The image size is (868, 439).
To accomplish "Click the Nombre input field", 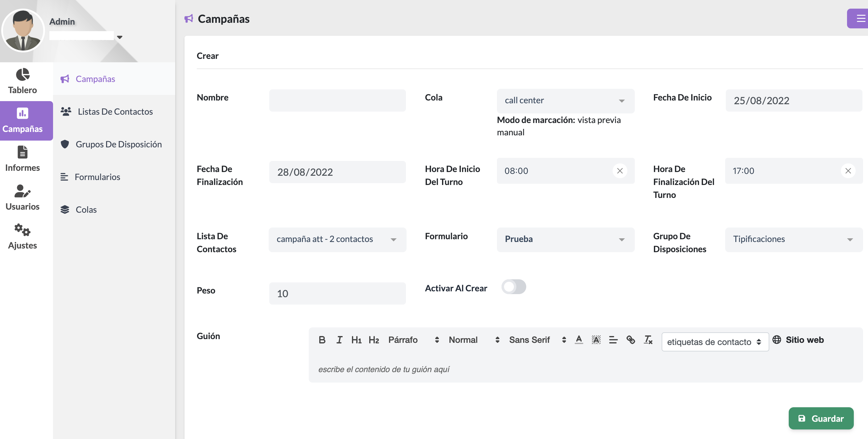I will coord(337,100).
